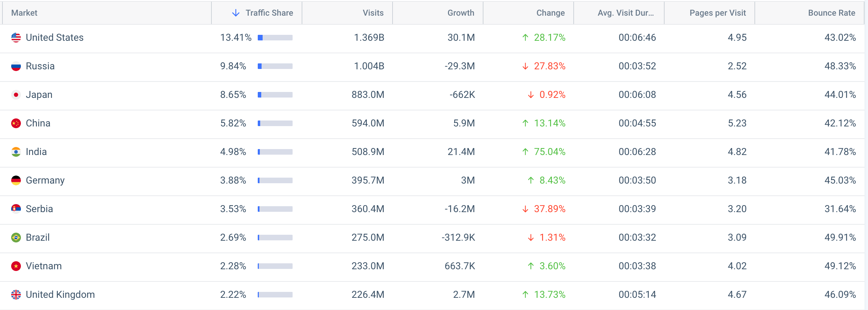Screen dimensions: 868x310
Task: Click the United Kingdom flag icon
Action: pos(16,295)
